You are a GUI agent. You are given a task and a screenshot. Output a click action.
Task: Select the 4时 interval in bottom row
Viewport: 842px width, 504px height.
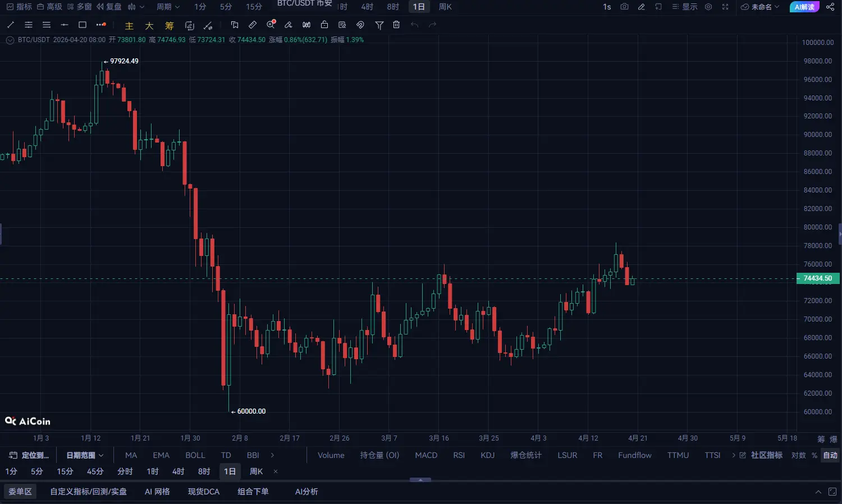tap(179, 471)
